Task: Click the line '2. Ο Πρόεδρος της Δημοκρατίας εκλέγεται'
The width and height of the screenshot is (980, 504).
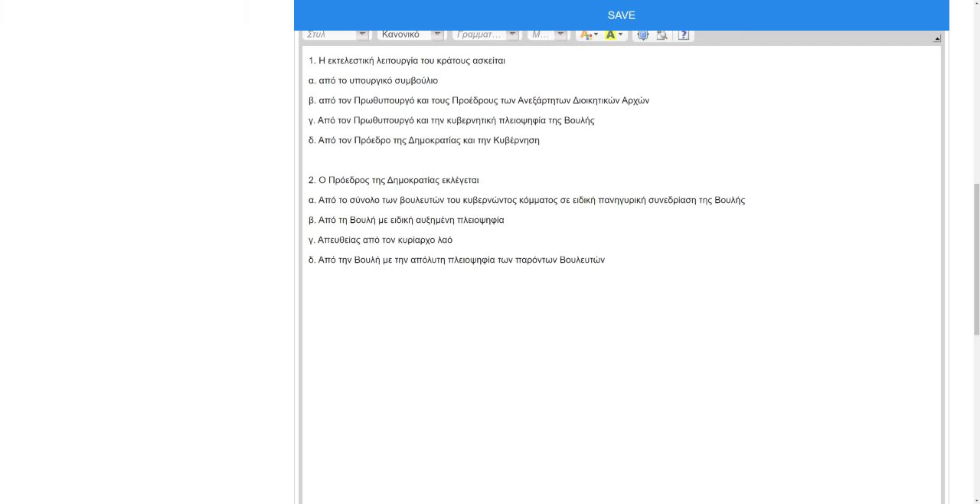Action: (394, 180)
